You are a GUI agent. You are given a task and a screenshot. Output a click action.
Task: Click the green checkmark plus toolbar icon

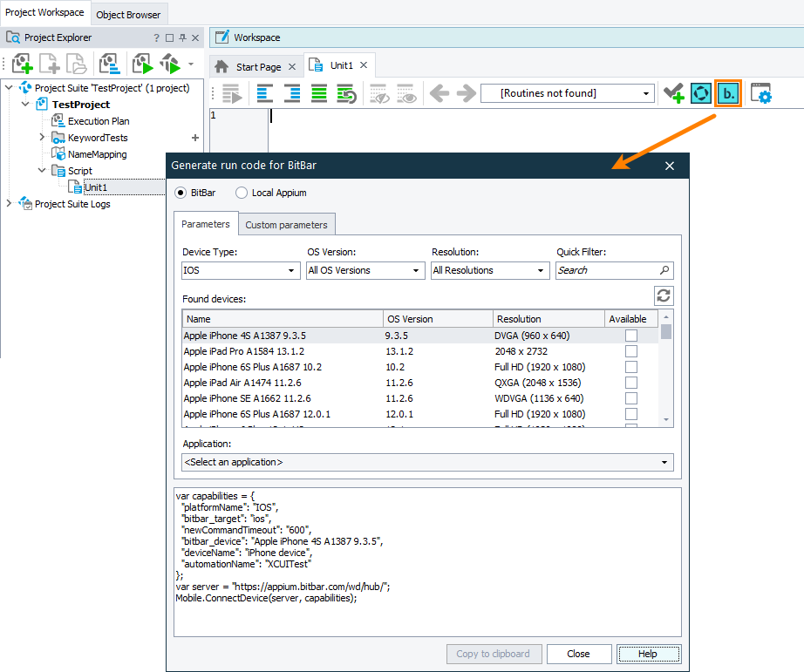coord(673,93)
